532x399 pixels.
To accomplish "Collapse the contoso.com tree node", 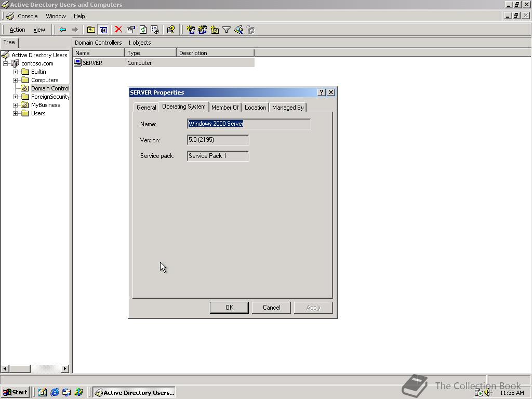I will click(5, 63).
